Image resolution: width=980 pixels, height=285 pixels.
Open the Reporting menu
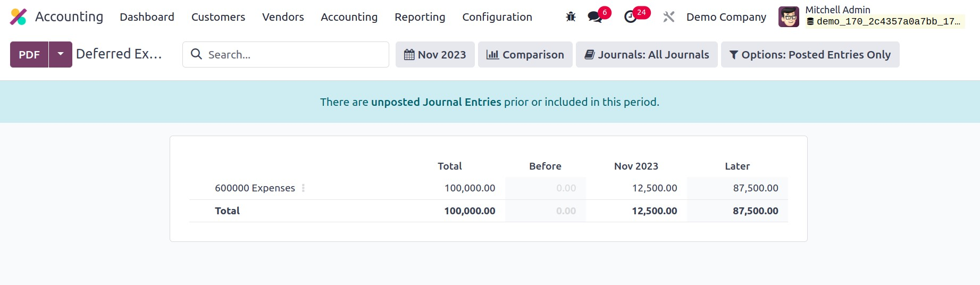pyautogui.click(x=420, y=17)
